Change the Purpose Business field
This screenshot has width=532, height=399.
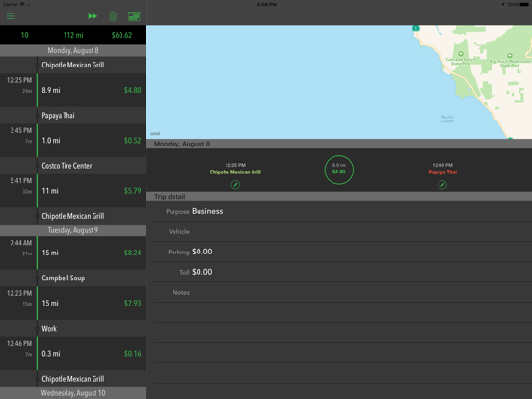point(343,211)
